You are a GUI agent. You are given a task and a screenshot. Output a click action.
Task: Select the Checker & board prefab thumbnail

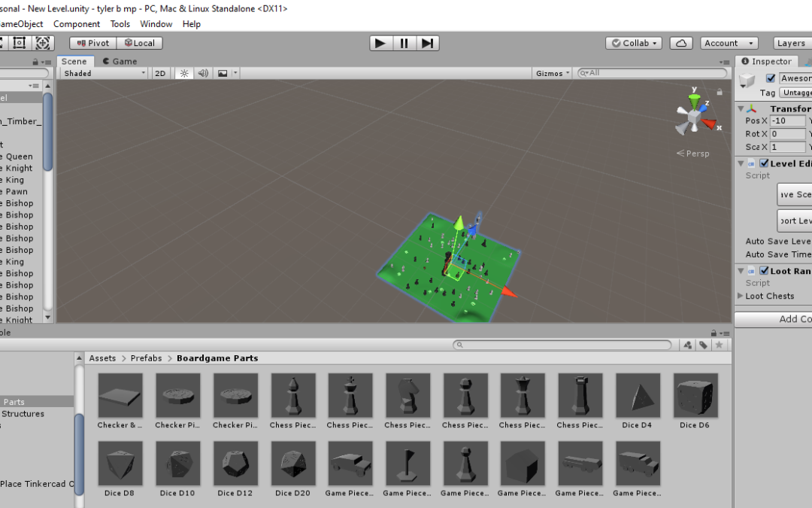pos(120,396)
